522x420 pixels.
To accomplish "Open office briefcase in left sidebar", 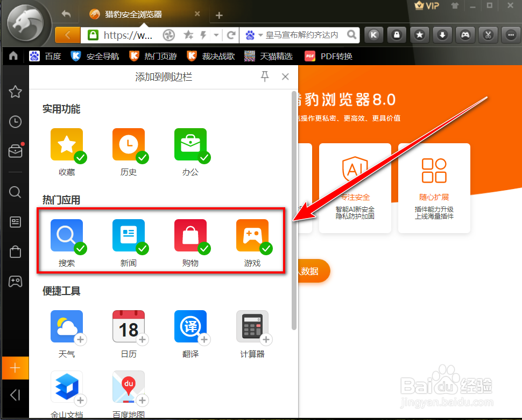I will tap(15, 151).
